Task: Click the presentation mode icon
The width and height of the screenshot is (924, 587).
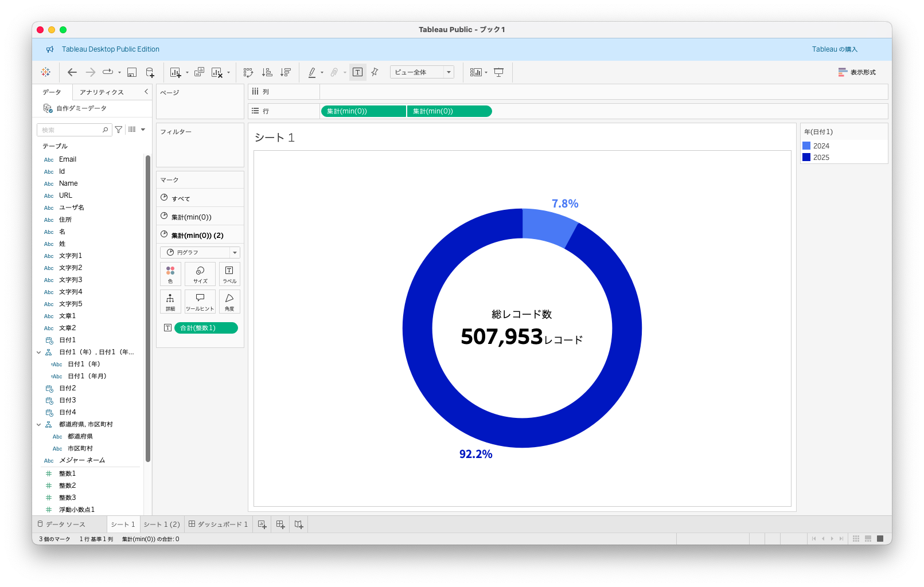Action: click(x=499, y=72)
